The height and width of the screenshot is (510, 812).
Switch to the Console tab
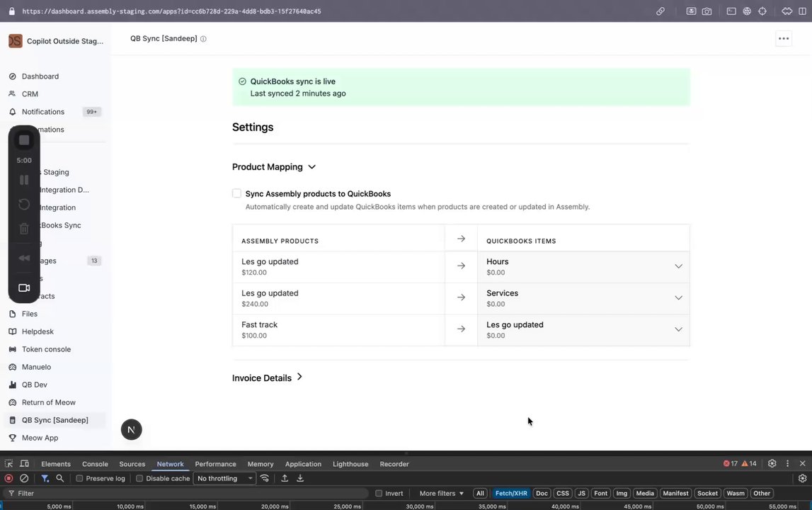click(x=95, y=464)
